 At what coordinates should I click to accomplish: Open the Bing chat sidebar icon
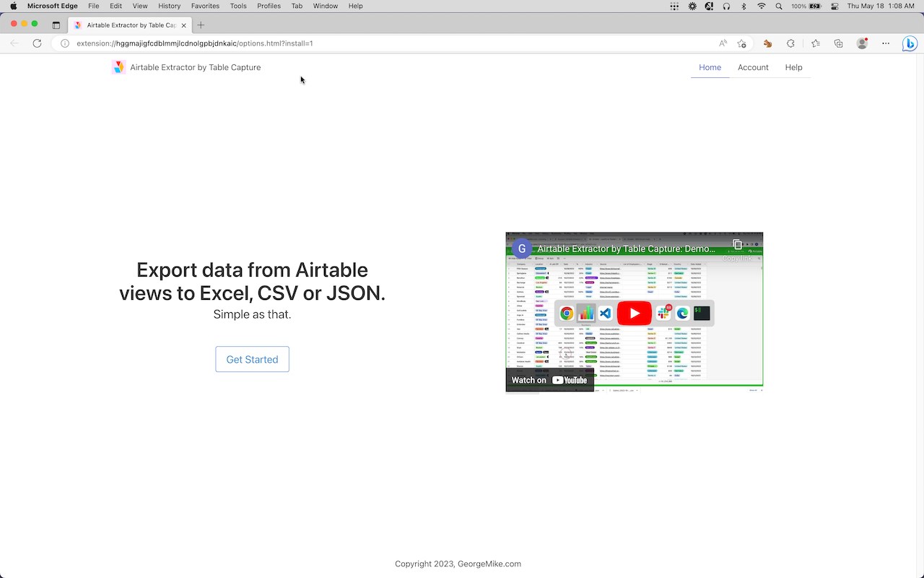[910, 43]
